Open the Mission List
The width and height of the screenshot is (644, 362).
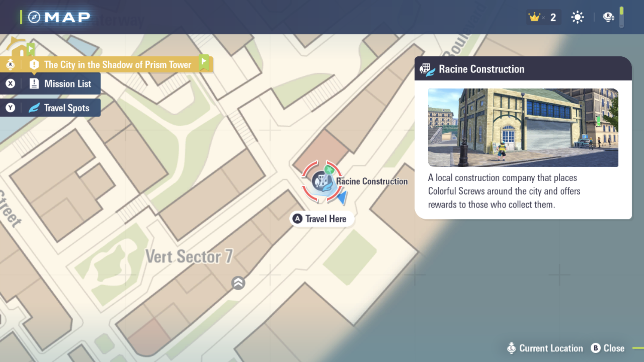(67, 84)
